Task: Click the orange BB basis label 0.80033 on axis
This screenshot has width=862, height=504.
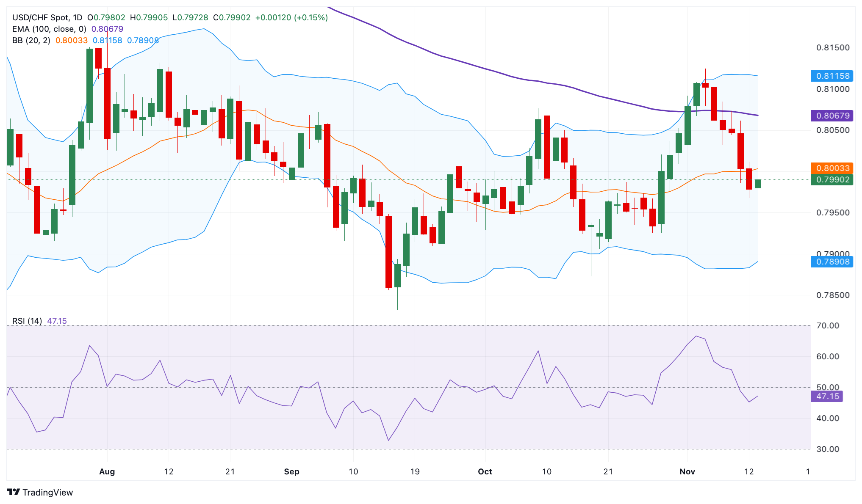Action: coord(832,168)
